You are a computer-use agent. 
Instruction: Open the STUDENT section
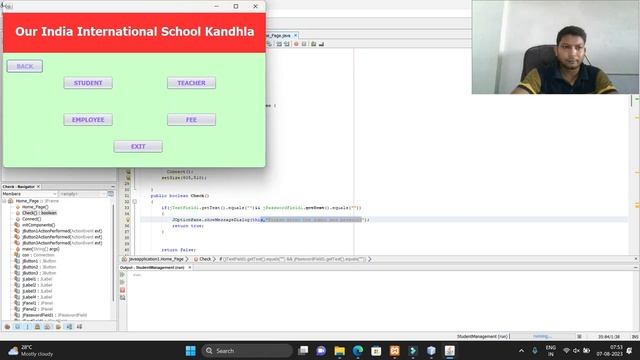coord(88,83)
